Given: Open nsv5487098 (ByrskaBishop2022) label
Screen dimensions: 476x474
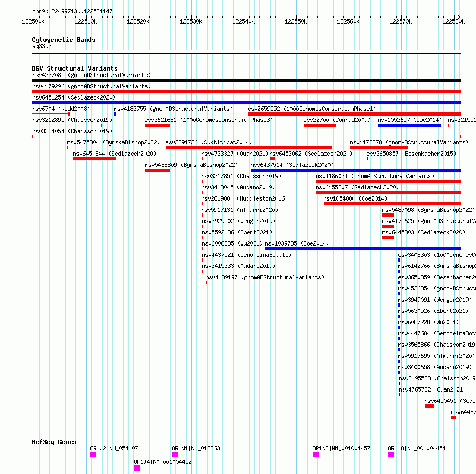Looking at the screenshot, I should click(428, 210).
